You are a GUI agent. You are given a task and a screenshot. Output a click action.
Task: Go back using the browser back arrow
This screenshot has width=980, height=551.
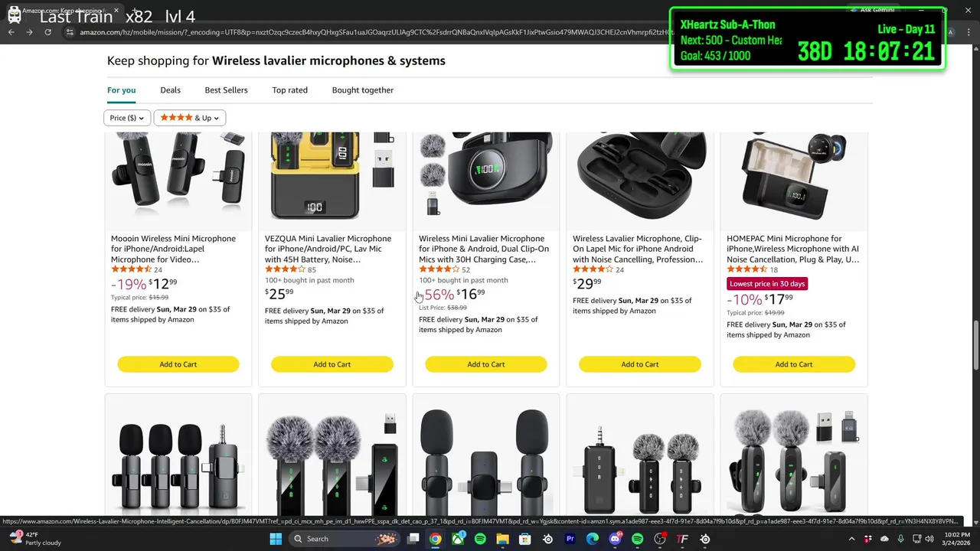pos(11,32)
